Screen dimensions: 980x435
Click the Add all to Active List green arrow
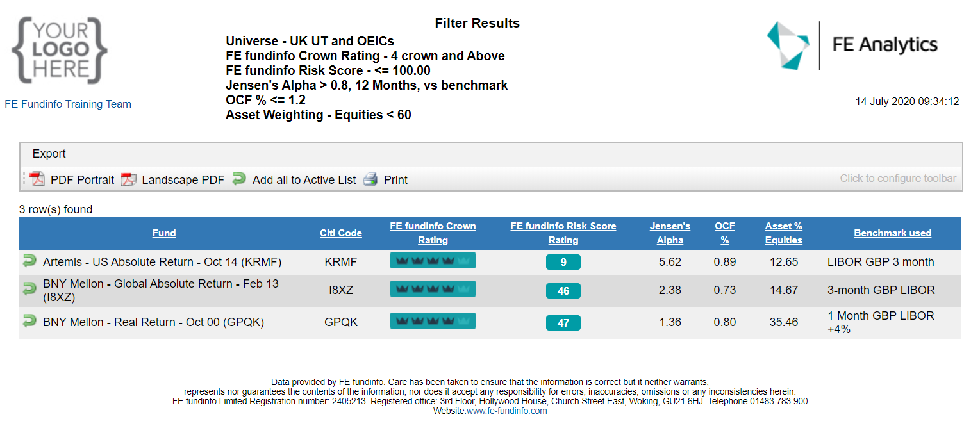click(239, 179)
